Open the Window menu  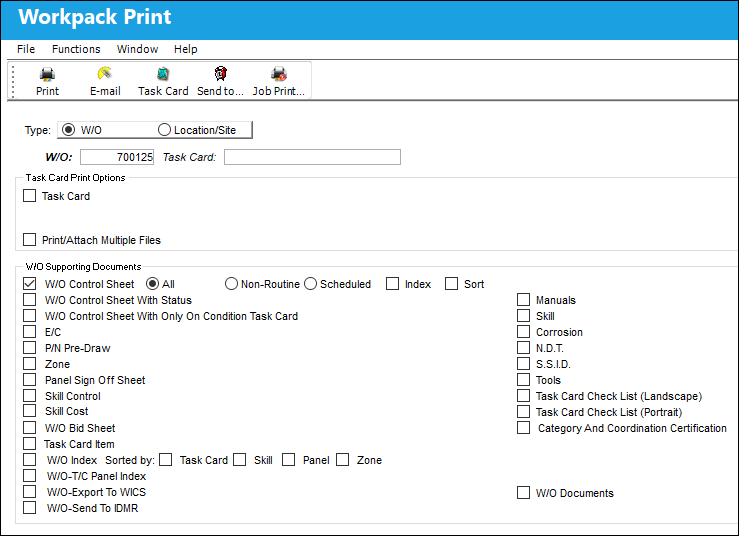pyautogui.click(x=137, y=49)
